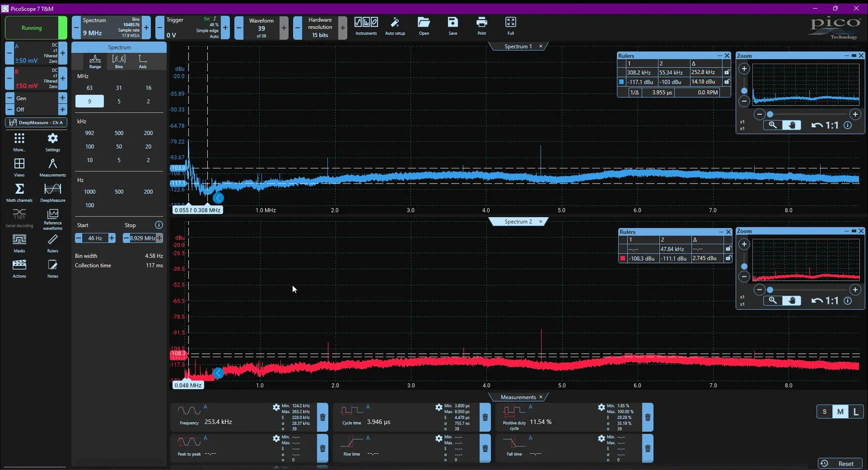Click the Spectrum 1 zoom slider handle
The image size is (868, 470).
(770, 114)
